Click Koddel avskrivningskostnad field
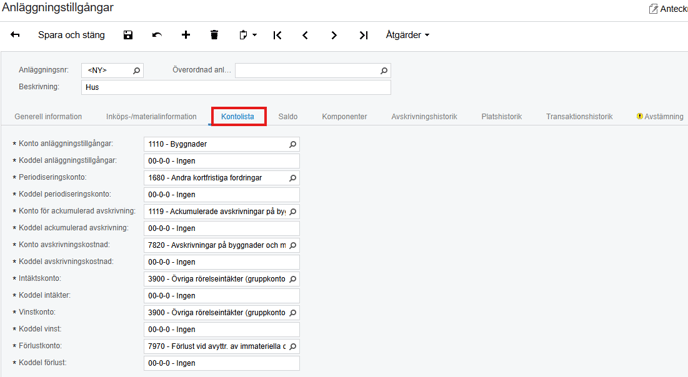 222,262
